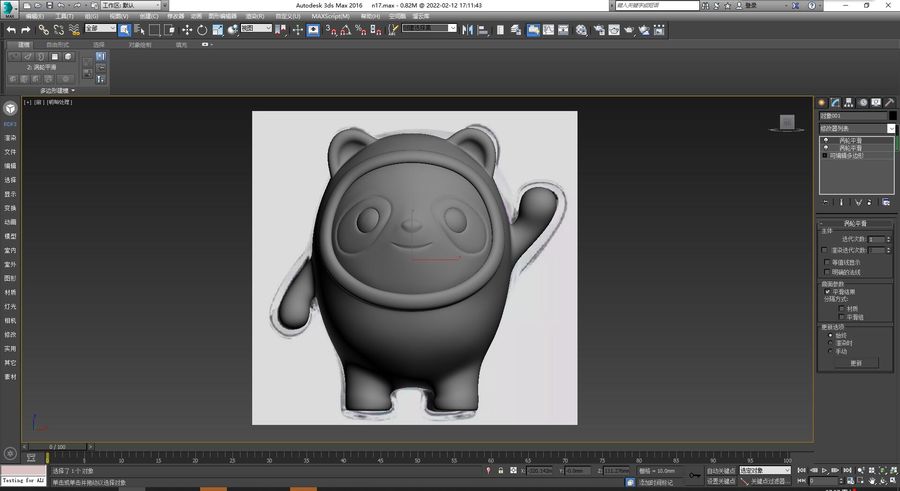This screenshot has width=900, height=491.
Task: Enable the 明确的法线 checkbox
Action: click(x=828, y=272)
